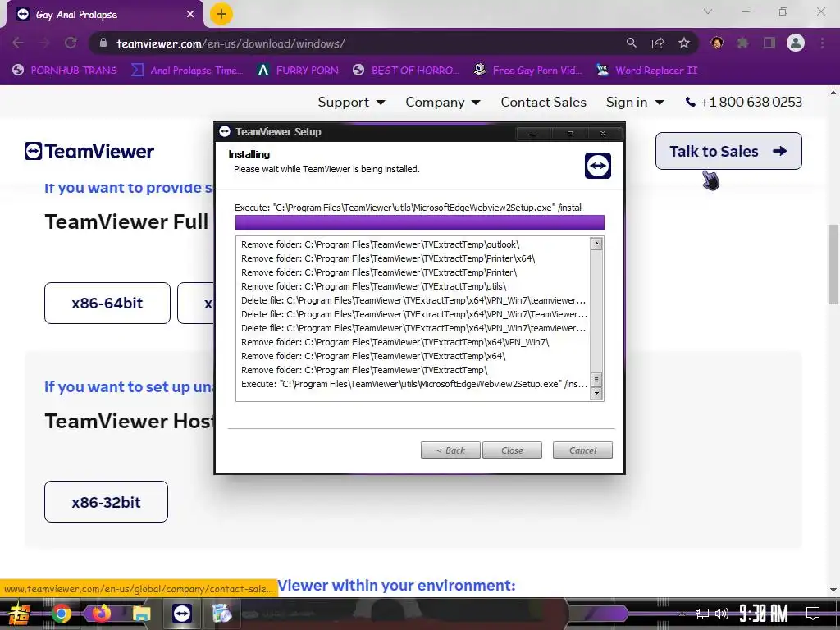
Task: Click the web page vertical scrollbar thumb
Action: [833, 263]
